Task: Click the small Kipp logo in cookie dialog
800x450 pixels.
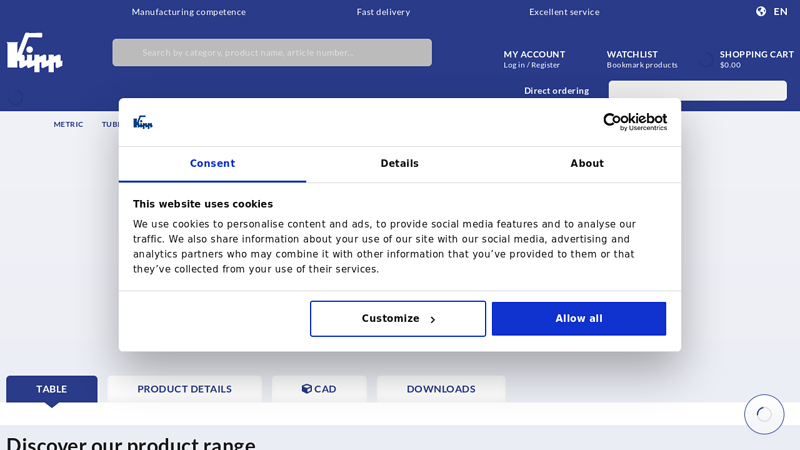Action: [x=143, y=122]
